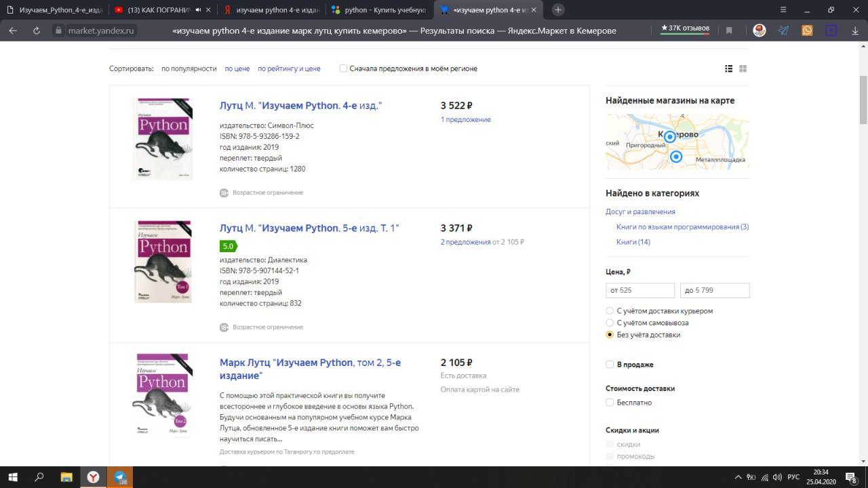
Task: Click '1 предложение' offers link
Action: (x=466, y=120)
